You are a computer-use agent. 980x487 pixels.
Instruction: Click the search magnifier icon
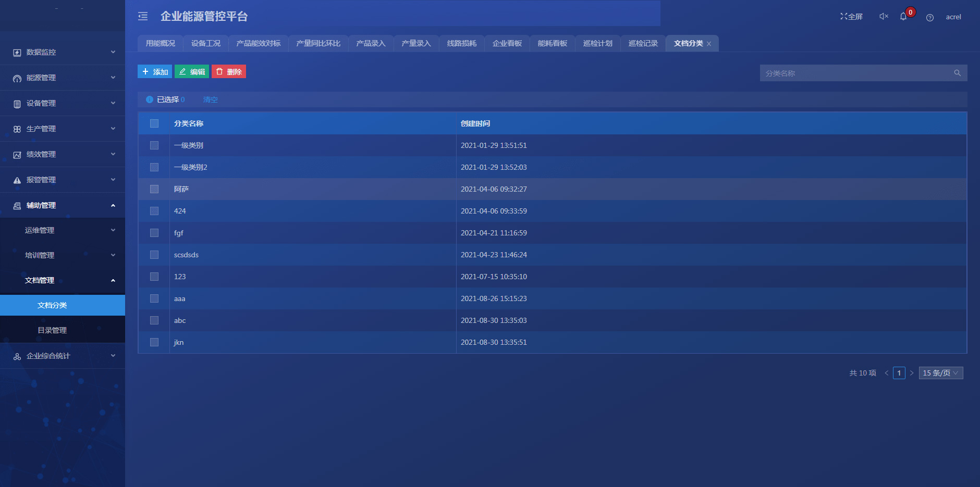tap(957, 73)
